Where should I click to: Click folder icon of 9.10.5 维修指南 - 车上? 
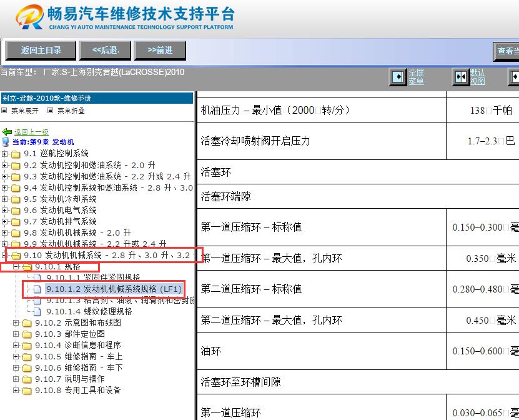(x=27, y=357)
